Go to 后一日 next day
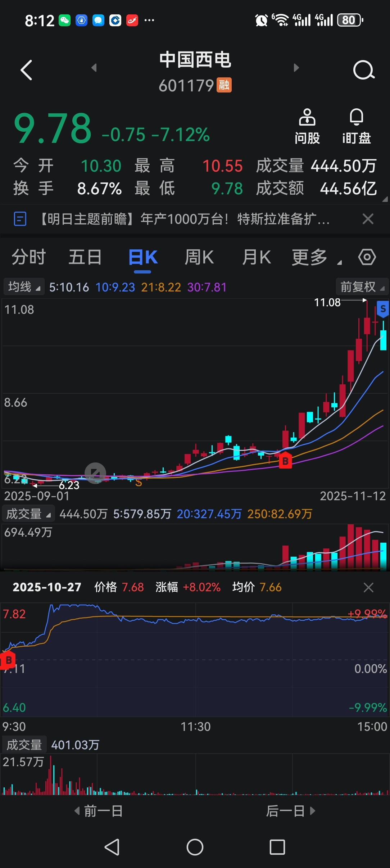Image resolution: width=390 pixels, height=868 pixels. click(x=291, y=811)
